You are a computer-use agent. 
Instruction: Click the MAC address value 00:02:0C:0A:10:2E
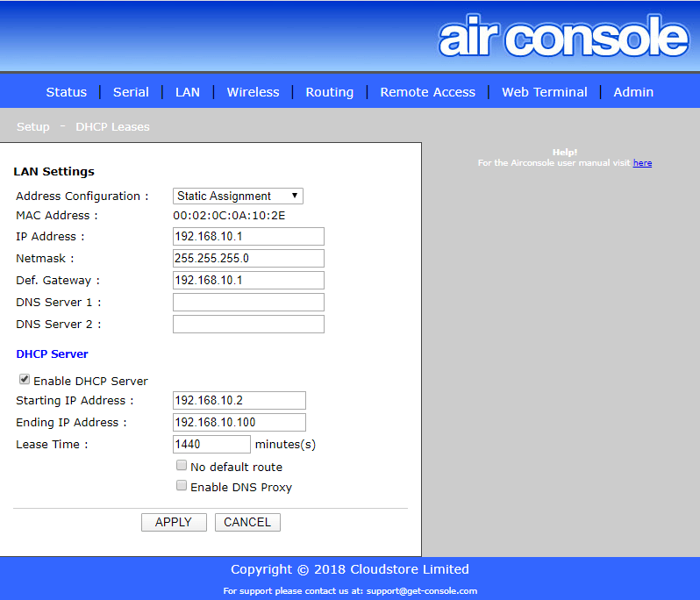[229, 216]
